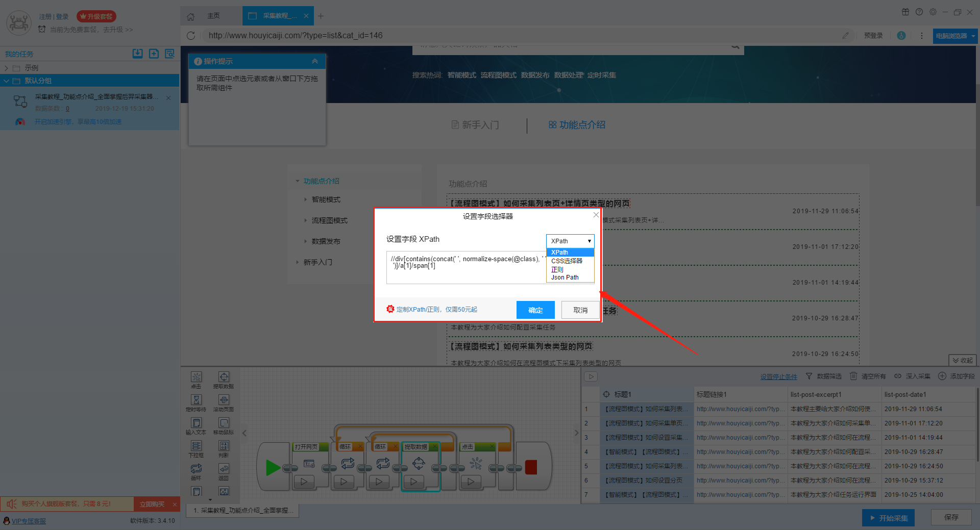
Task: Open selector type combo box in dialog
Action: 570,241
